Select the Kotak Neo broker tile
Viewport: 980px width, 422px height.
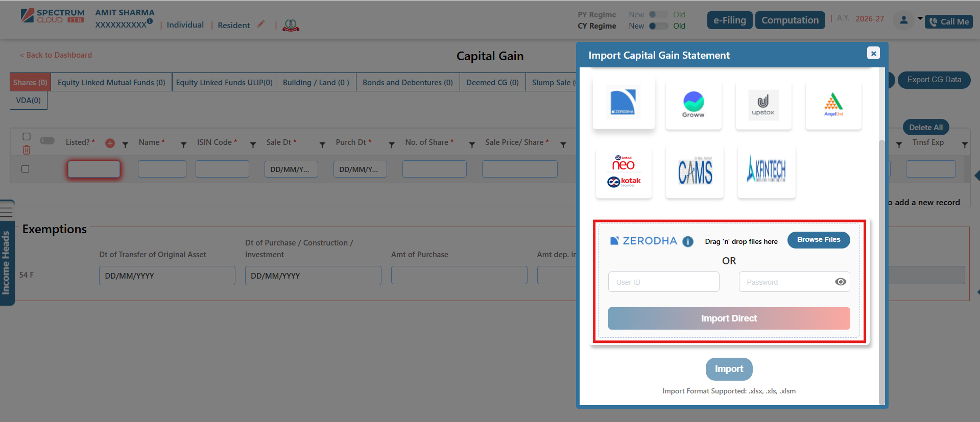(x=624, y=172)
